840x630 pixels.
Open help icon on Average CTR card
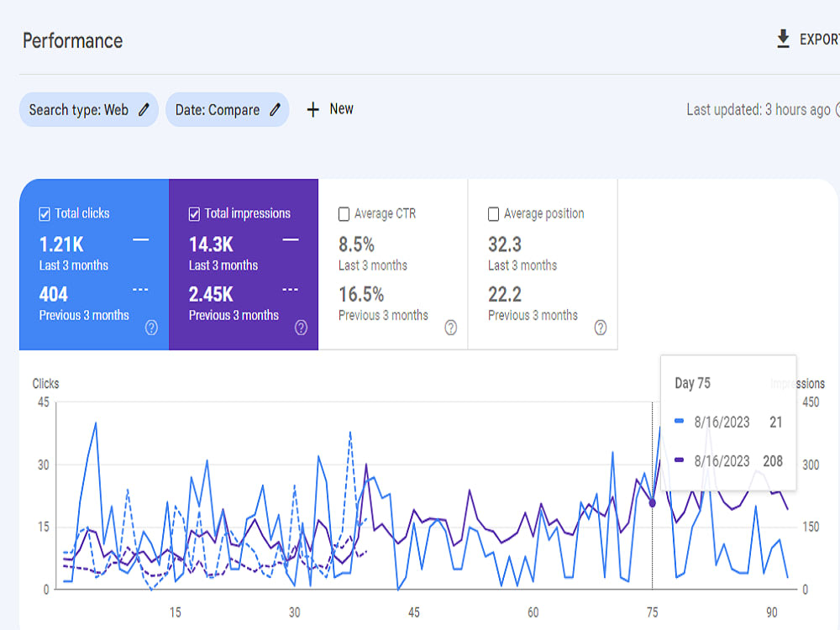[x=451, y=328]
